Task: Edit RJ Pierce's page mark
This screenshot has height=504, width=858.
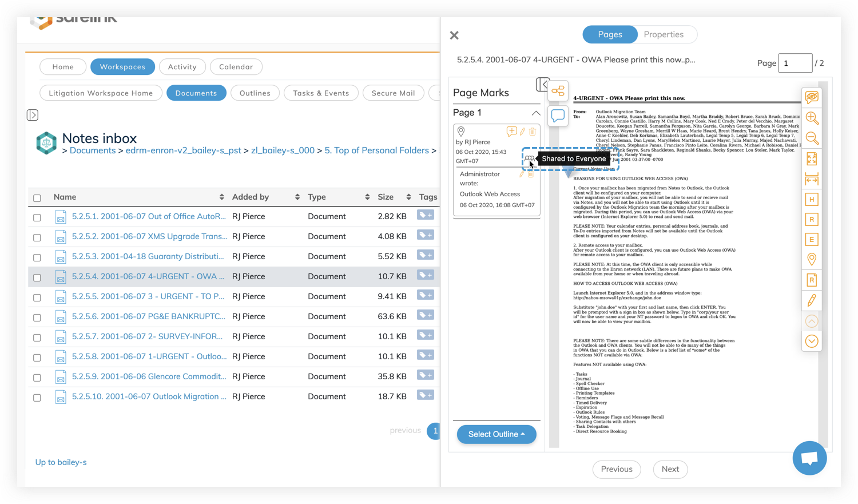Action: click(522, 132)
